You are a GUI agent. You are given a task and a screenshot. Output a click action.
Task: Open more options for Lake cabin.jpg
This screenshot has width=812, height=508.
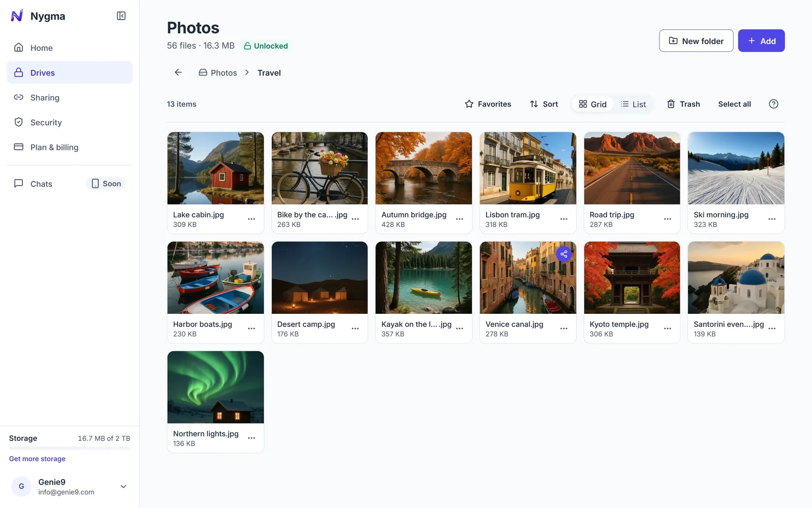click(x=251, y=219)
